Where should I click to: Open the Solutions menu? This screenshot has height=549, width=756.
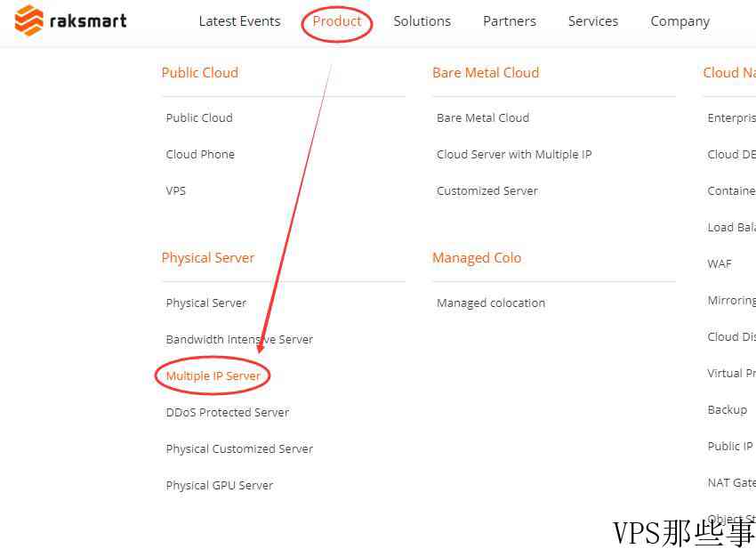click(x=422, y=21)
